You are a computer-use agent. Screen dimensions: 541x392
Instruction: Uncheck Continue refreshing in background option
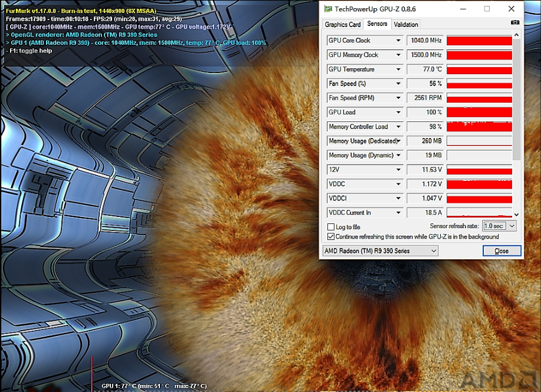330,236
